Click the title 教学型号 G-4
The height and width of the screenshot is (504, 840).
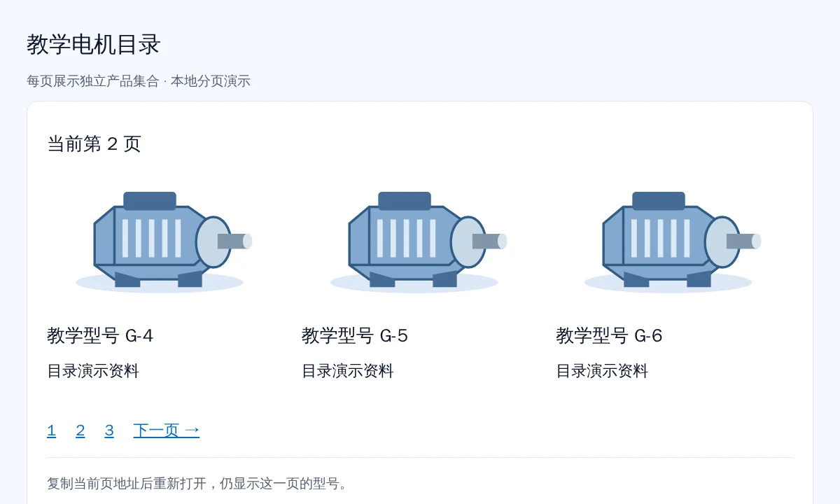100,336
